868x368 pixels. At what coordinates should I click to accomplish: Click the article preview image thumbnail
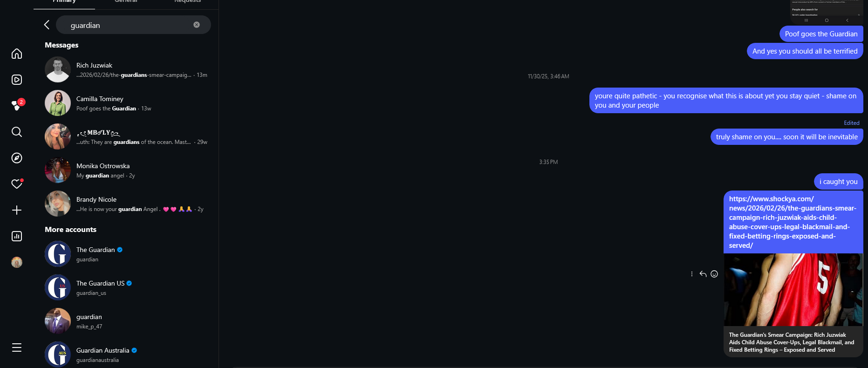click(x=793, y=290)
